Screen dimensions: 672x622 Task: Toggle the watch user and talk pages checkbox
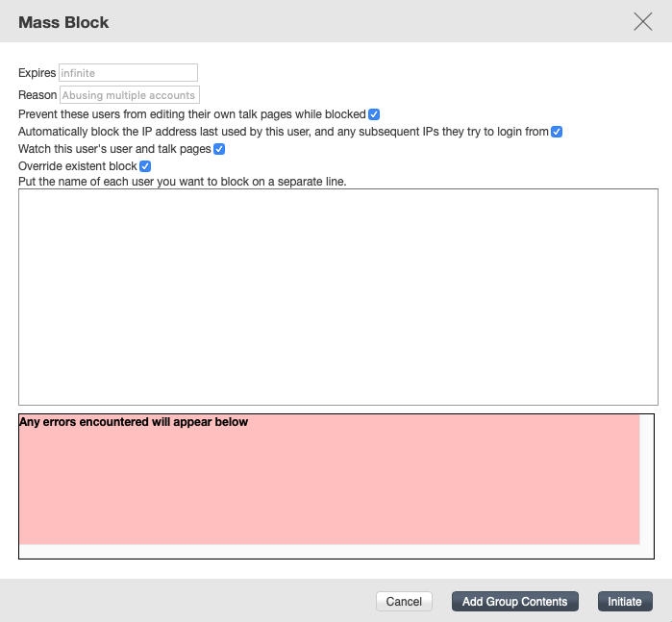click(219, 149)
